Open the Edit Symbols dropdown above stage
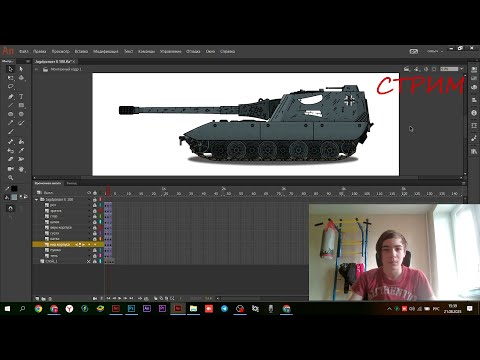The height and width of the screenshot is (360, 480). (x=416, y=69)
